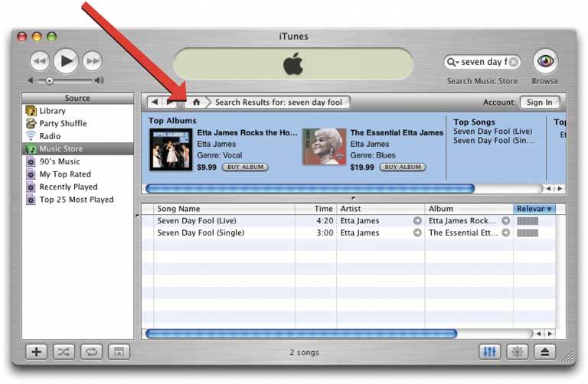This screenshot has width=588, height=384.
Task: Click the Library music-note icon
Action: point(31,111)
